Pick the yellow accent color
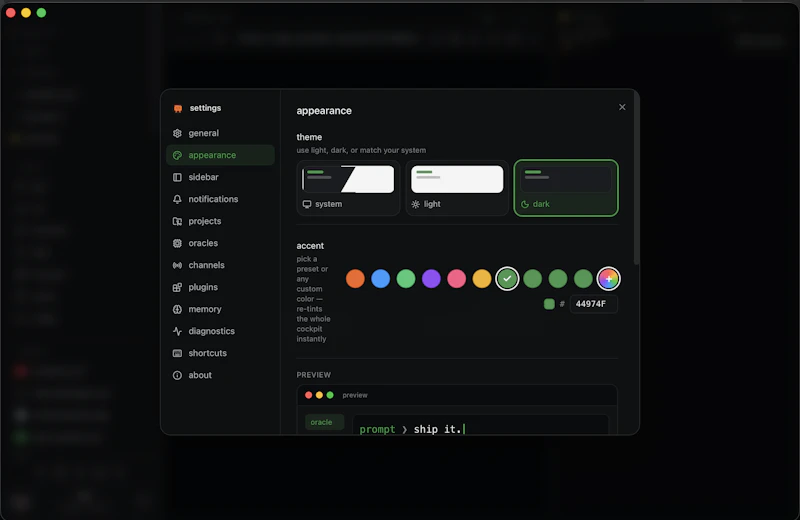Viewport: 800px width, 520px height. coord(482,279)
